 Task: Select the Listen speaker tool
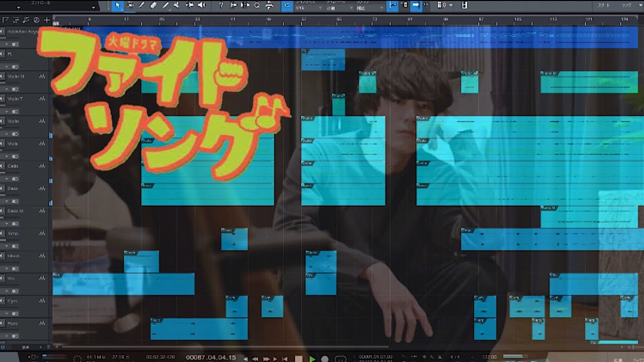click(202, 5)
